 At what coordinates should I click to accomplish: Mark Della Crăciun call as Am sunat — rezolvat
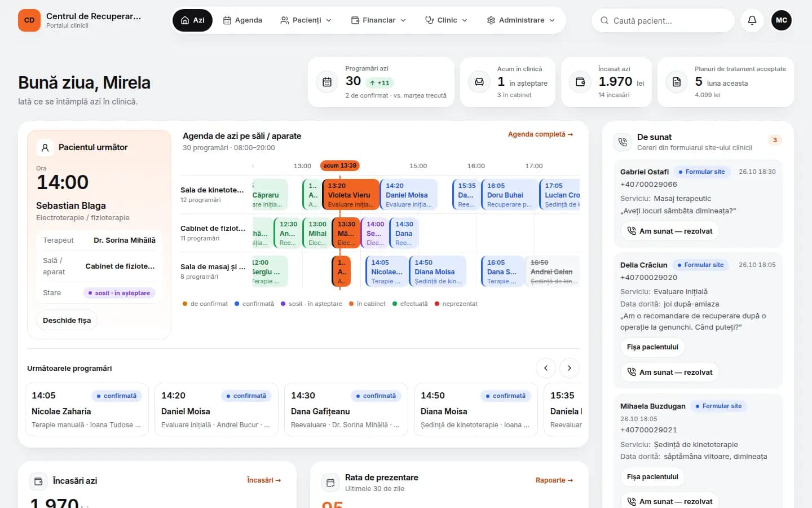pyautogui.click(x=669, y=372)
